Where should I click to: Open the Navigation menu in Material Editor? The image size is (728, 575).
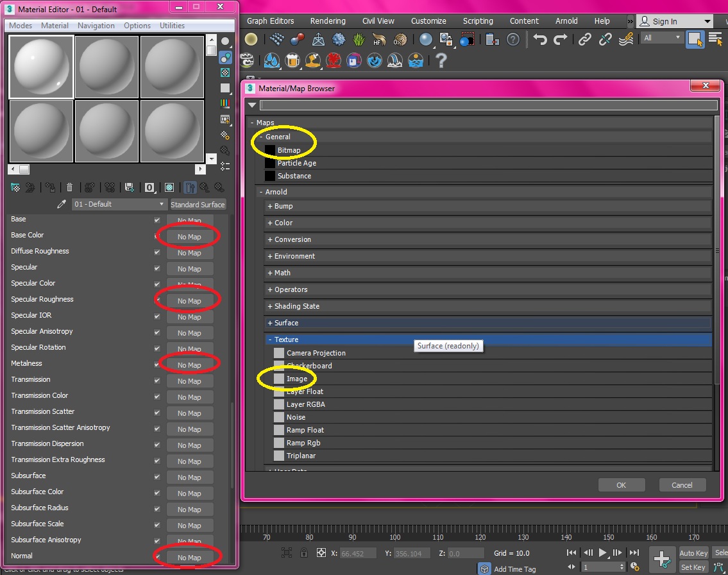96,26
